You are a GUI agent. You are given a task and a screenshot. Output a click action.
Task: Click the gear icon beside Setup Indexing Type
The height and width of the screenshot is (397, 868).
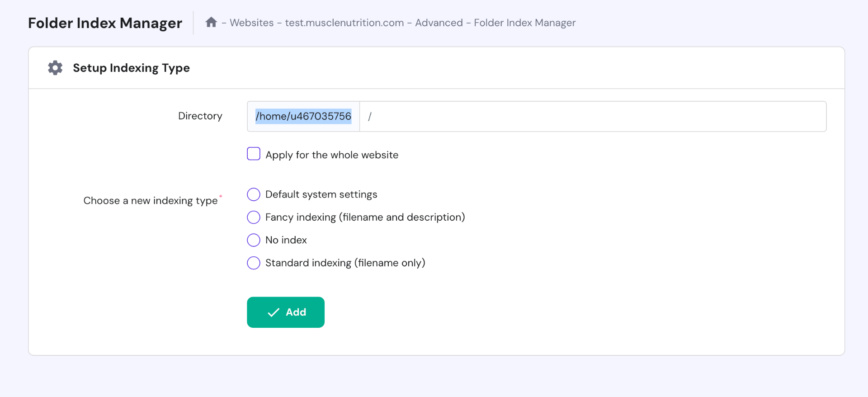(x=55, y=68)
